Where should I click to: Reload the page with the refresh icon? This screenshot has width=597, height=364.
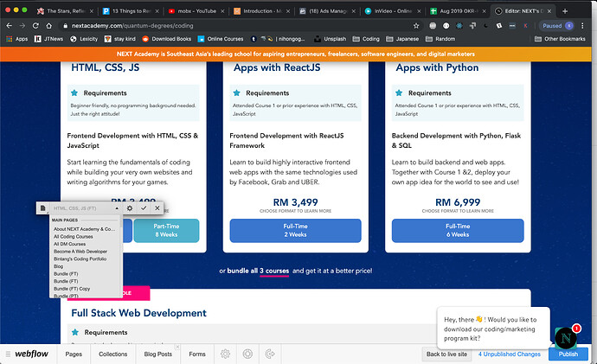[x=35, y=25]
